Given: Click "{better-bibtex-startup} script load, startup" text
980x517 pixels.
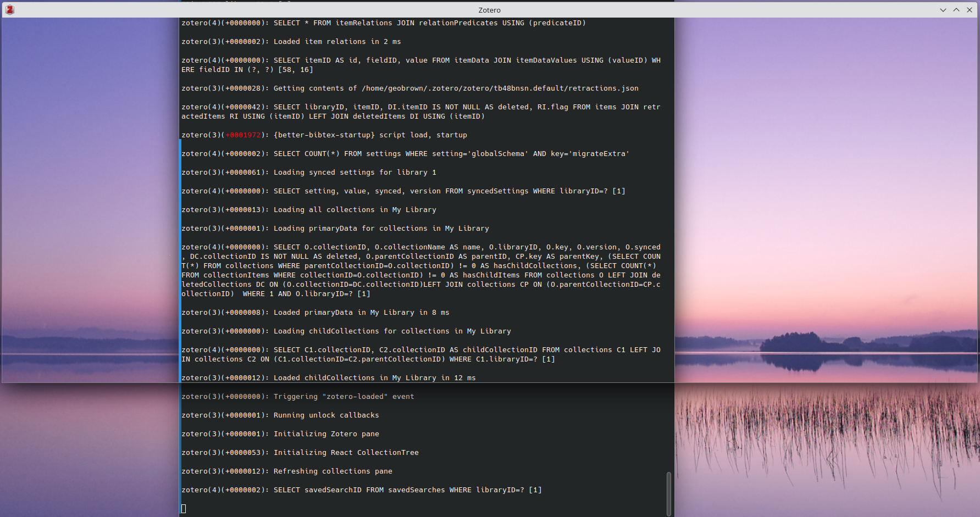Looking at the screenshot, I should click(370, 135).
